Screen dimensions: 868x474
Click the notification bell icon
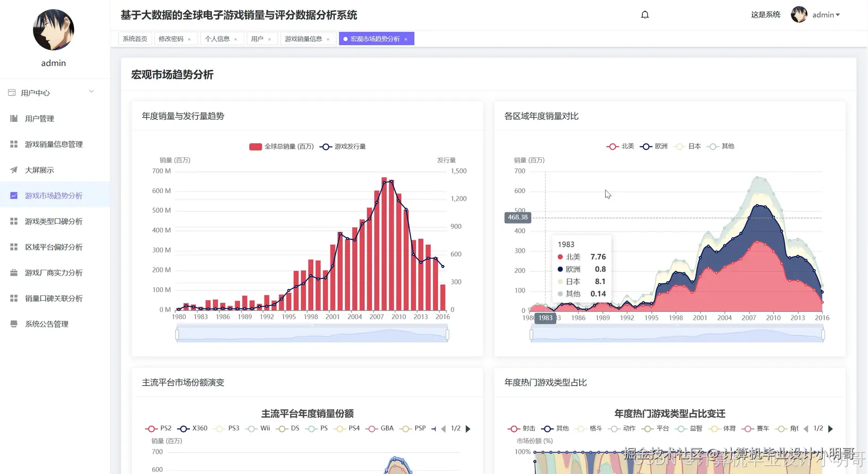pyautogui.click(x=644, y=15)
